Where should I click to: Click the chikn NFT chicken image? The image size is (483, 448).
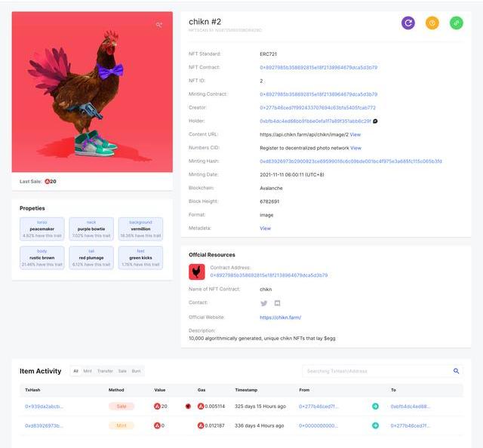(x=92, y=92)
